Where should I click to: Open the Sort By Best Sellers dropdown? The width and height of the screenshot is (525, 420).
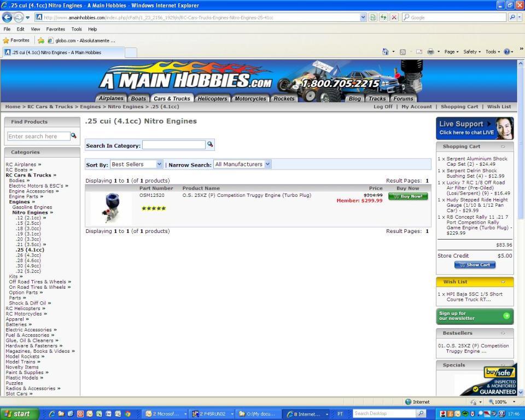(137, 165)
